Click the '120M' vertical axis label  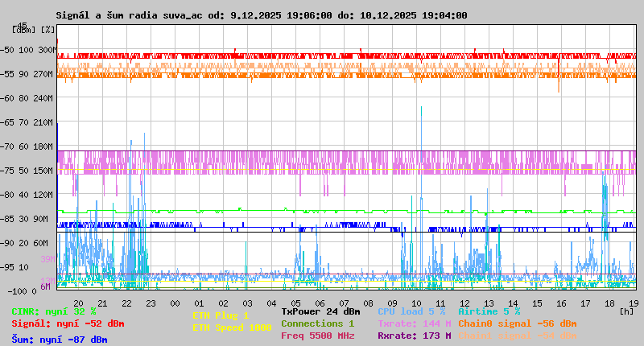click(x=45, y=195)
